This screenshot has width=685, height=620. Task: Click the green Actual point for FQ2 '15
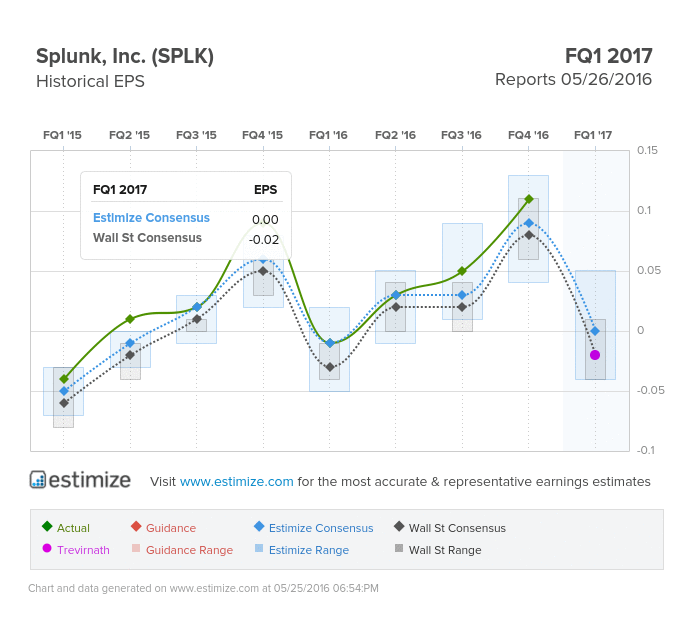tap(130, 319)
